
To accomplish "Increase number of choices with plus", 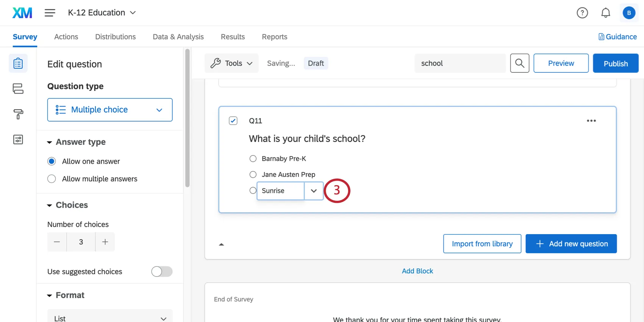I will point(105,242).
